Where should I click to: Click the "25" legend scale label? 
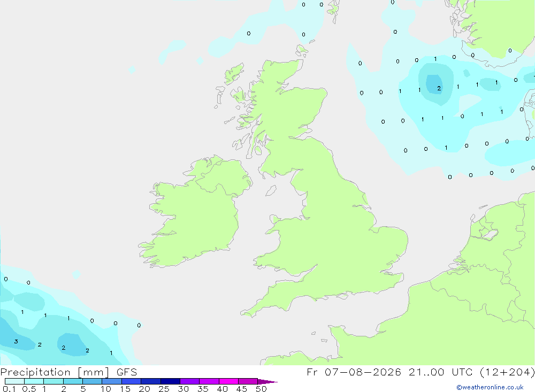(x=164, y=389)
